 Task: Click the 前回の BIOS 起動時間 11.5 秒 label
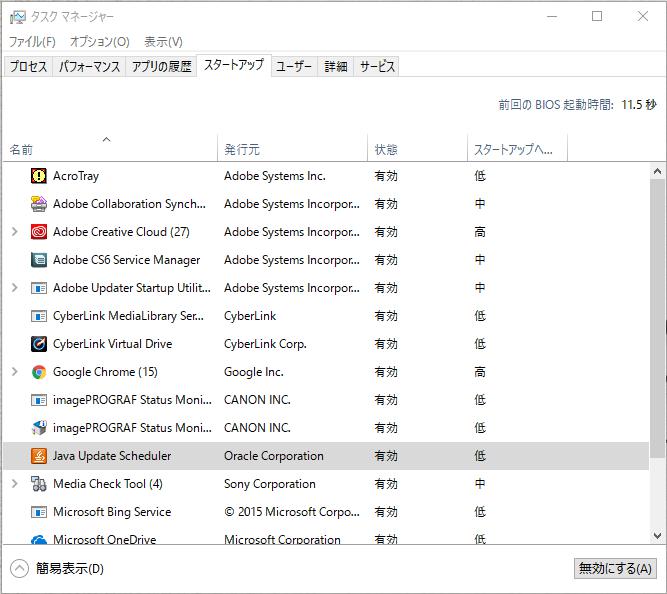click(x=577, y=104)
